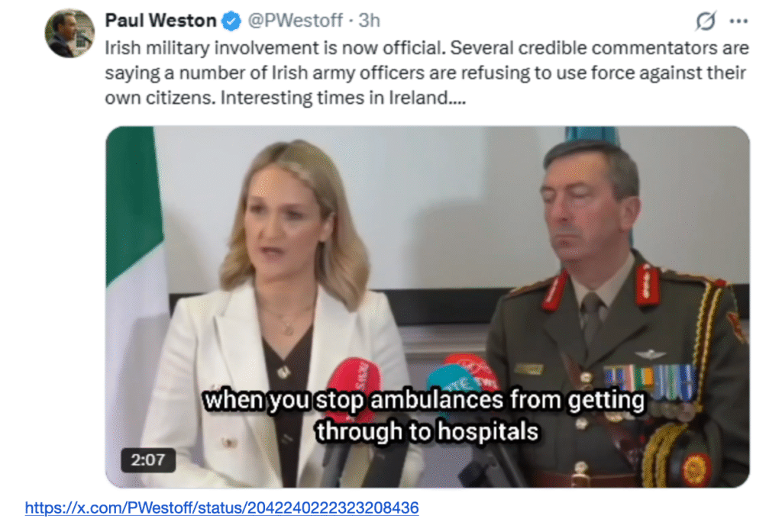Open the @PWestoff handle link

295,21
